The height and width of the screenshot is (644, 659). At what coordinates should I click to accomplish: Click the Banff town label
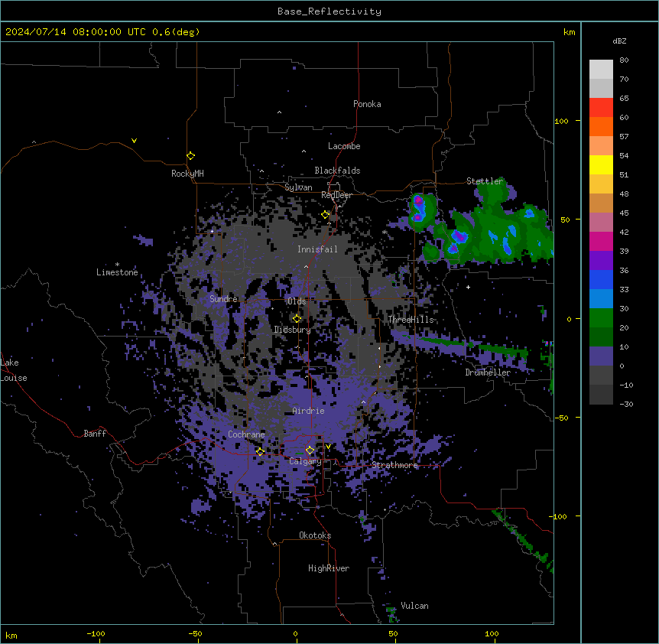[x=95, y=434]
